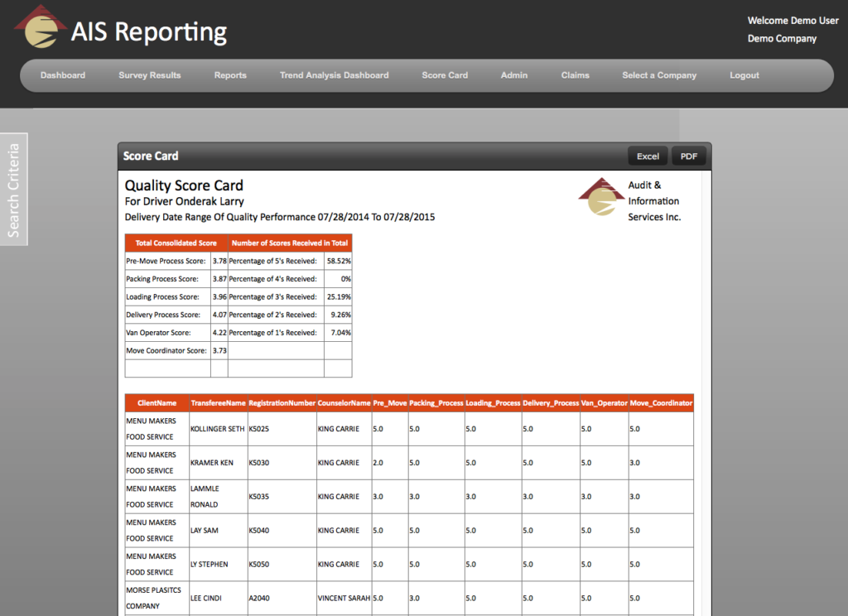Open Survey Results in the navigation bar
Viewport: 848px width, 616px height.
coord(150,75)
